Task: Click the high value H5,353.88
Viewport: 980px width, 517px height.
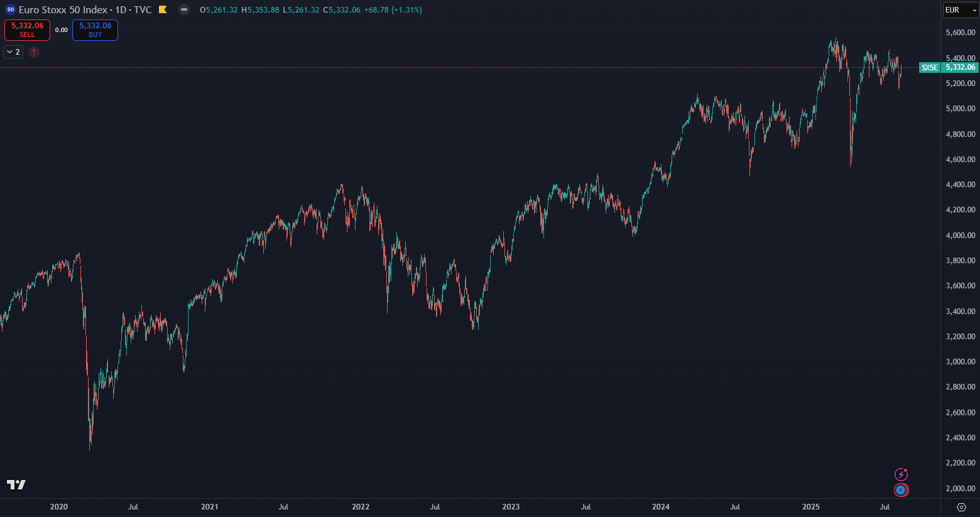Action: pyautogui.click(x=260, y=10)
